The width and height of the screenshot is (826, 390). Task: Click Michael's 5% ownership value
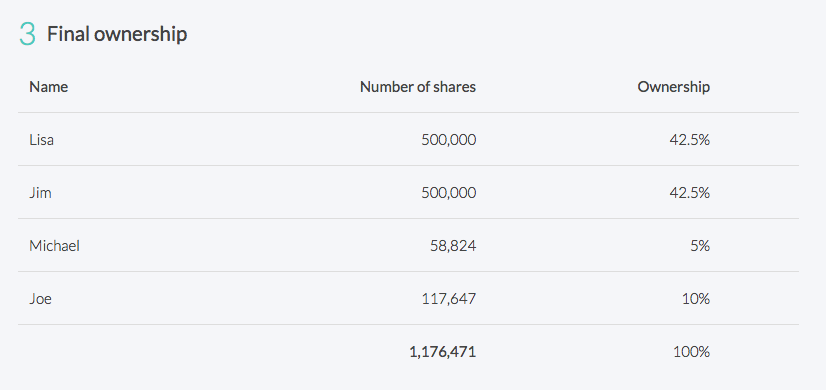[700, 246]
